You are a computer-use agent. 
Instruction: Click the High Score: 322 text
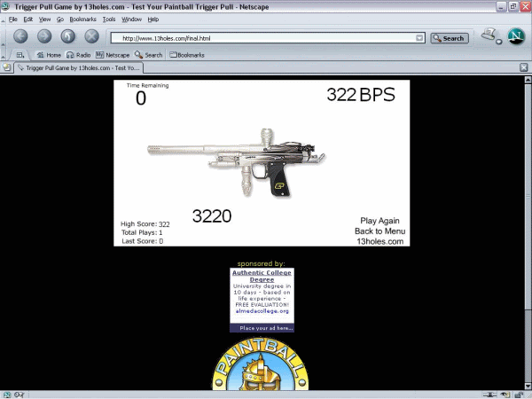click(145, 224)
